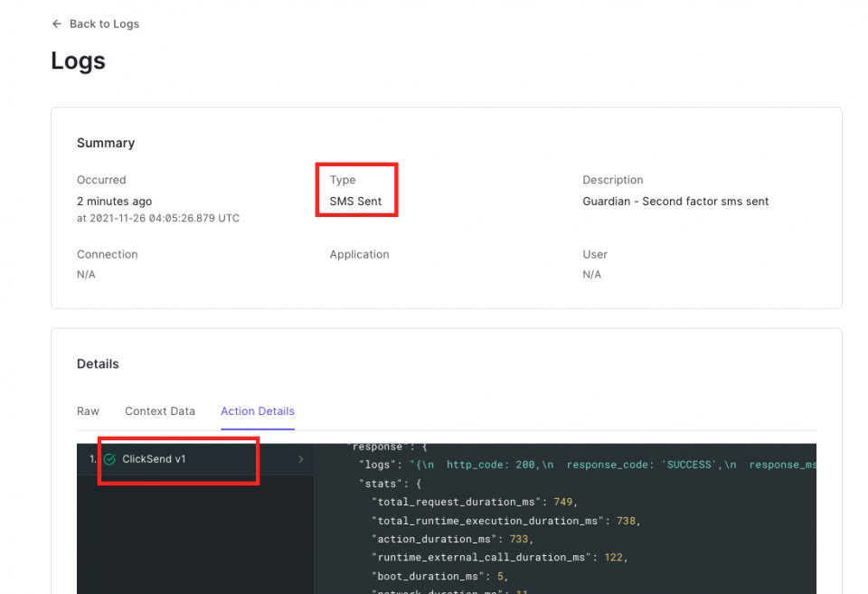Click the ClickSend v1 action icon
The width and height of the screenshot is (868, 594).
108,459
